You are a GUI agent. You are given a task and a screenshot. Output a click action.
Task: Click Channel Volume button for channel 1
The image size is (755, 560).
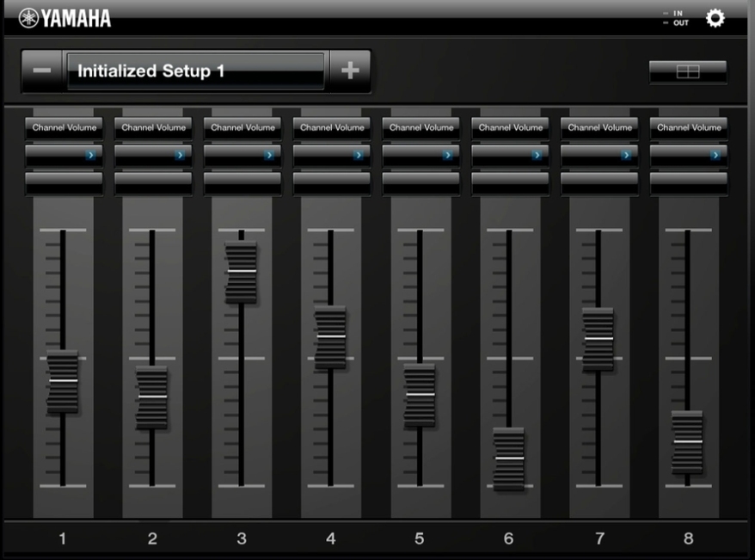[x=64, y=127]
